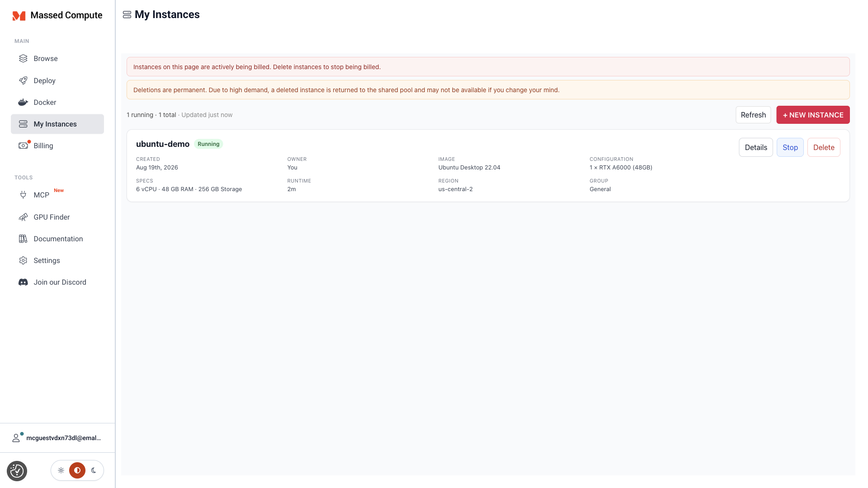The height and width of the screenshot is (488, 868).
Task: Click the My Instances page heading
Action: (x=167, y=15)
